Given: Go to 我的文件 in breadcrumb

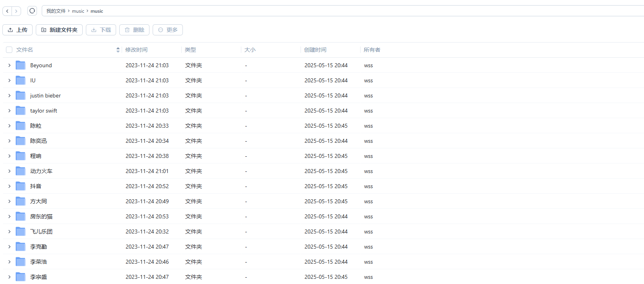Looking at the screenshot, I should point(56,11).
